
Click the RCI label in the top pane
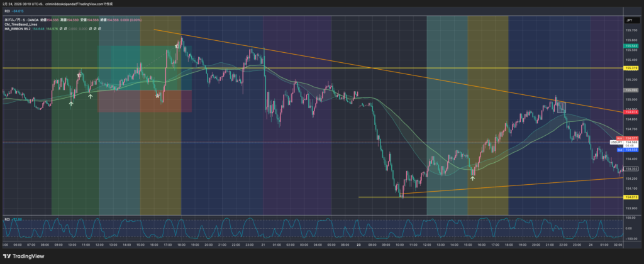click(x=7, y=11)
